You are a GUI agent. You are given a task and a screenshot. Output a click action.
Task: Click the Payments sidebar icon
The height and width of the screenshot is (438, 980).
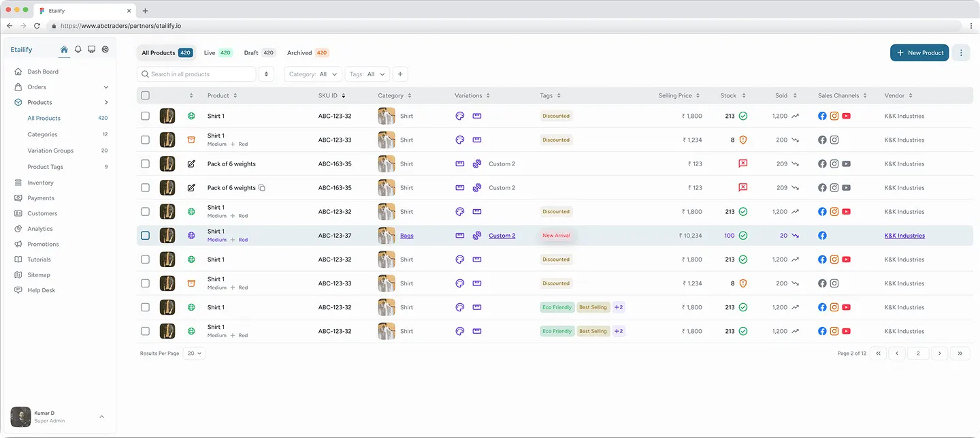[18, 198]
